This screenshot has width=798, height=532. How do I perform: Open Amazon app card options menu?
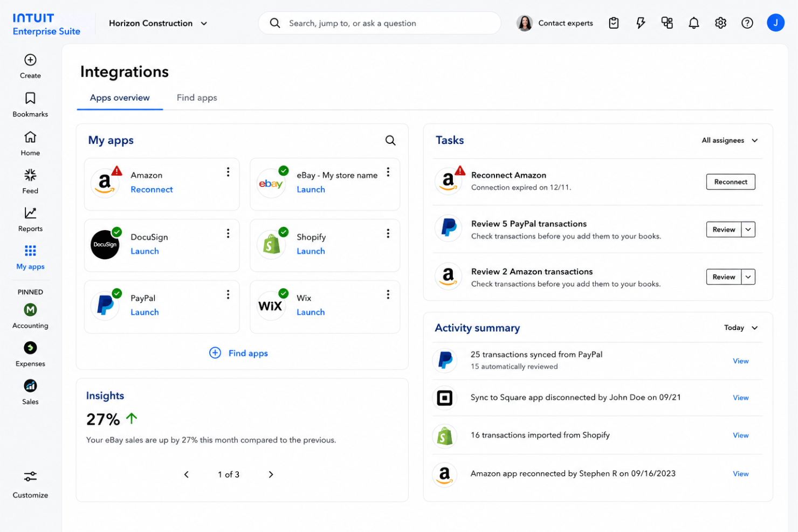tap(228, 172)
